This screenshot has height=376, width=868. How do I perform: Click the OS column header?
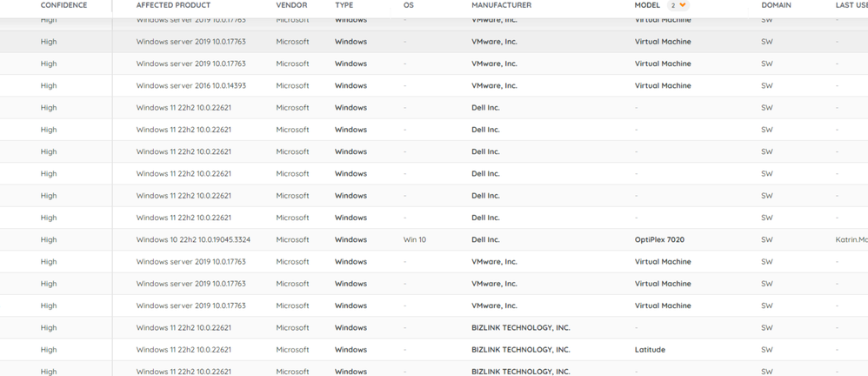click(x=408, y=5)
